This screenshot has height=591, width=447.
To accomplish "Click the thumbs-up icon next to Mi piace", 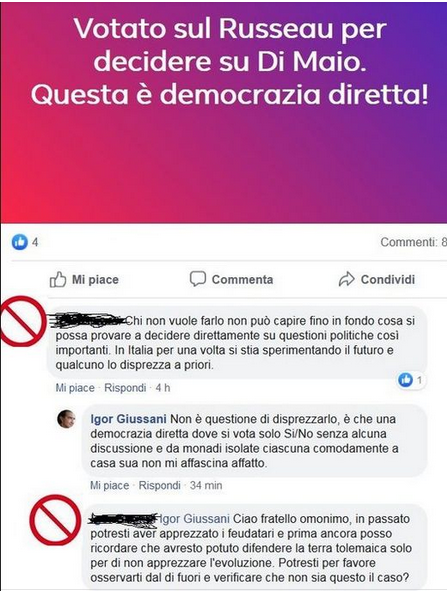I will click(x=58, y=279).
